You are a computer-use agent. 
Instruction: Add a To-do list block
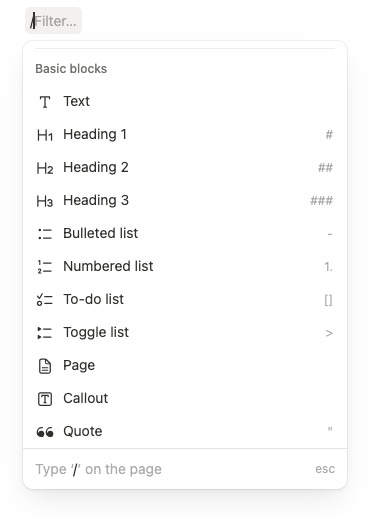click(x=185, y=300)
